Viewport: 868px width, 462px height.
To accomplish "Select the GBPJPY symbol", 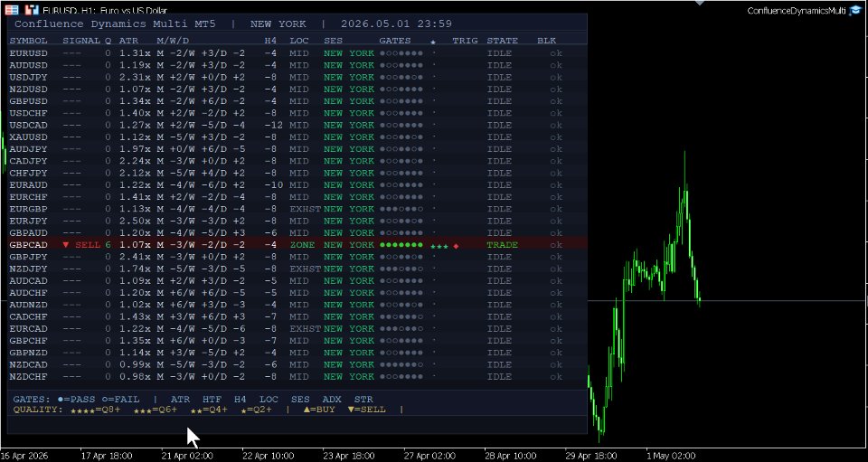I will point(29,258).
